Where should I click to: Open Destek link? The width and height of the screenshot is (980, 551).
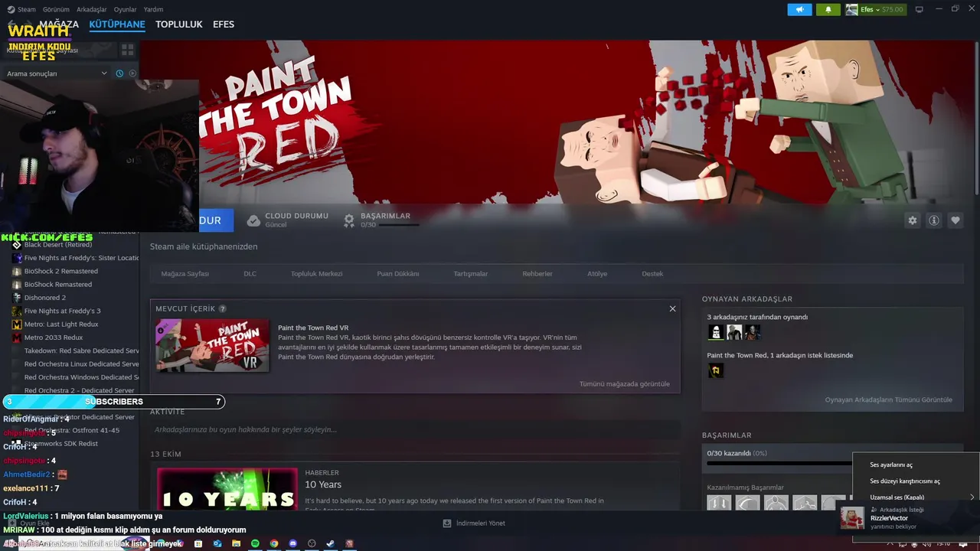click(x=652, y=274)
